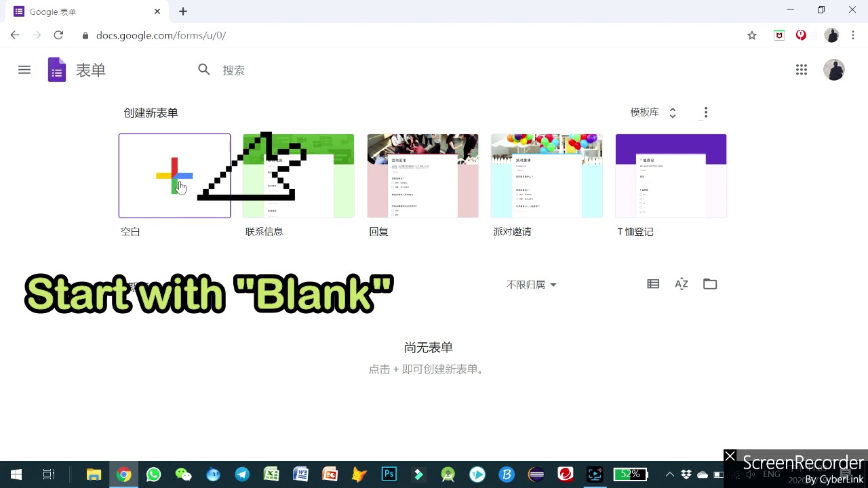
Task: Open the file picker folder icon
Action: [x=710, y=284]
